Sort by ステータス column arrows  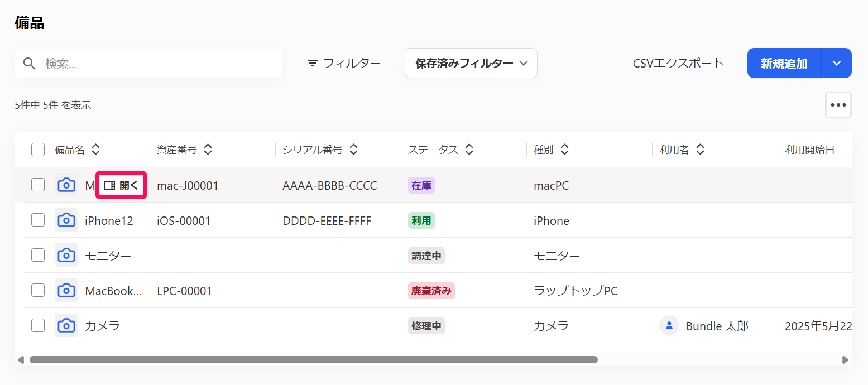(469, 149)
